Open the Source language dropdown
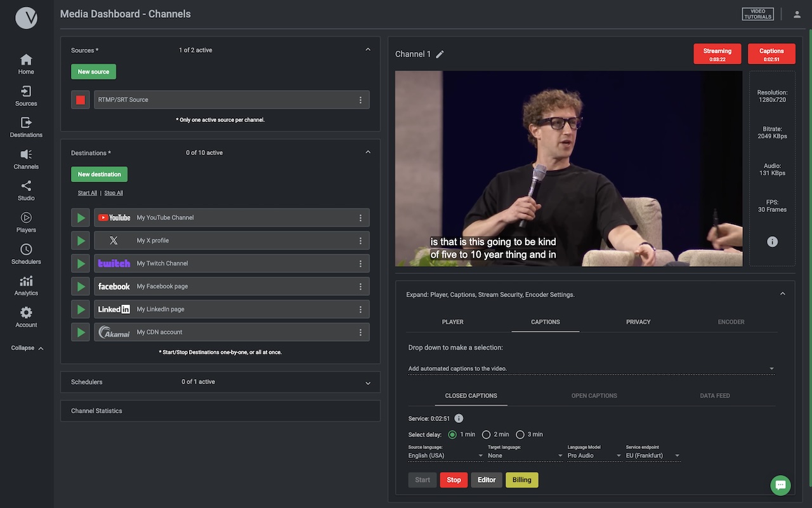Image resolution: width=812 pixels, height=508 pixels. tap(445, 456)
